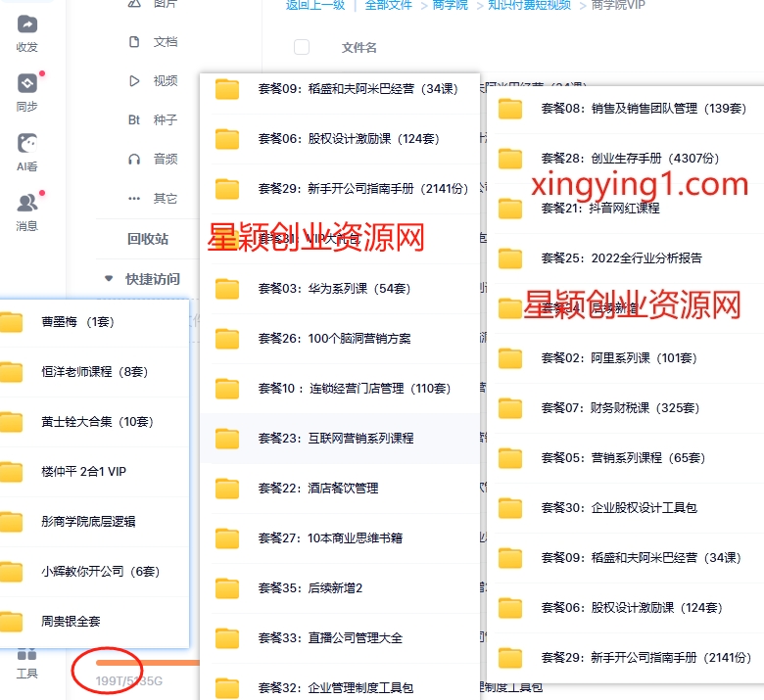Go to 商学院 in breadcrumb
The image size is (764, 700).
click(451, 5)
